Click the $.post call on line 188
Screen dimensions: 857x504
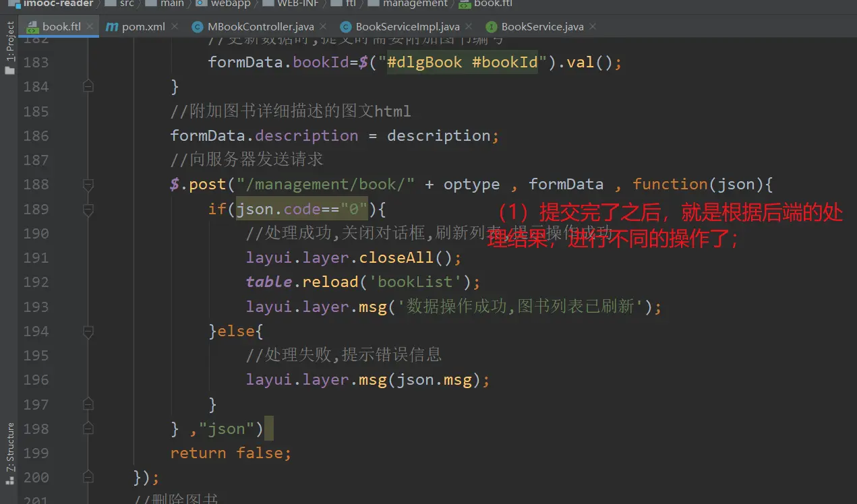198,185
